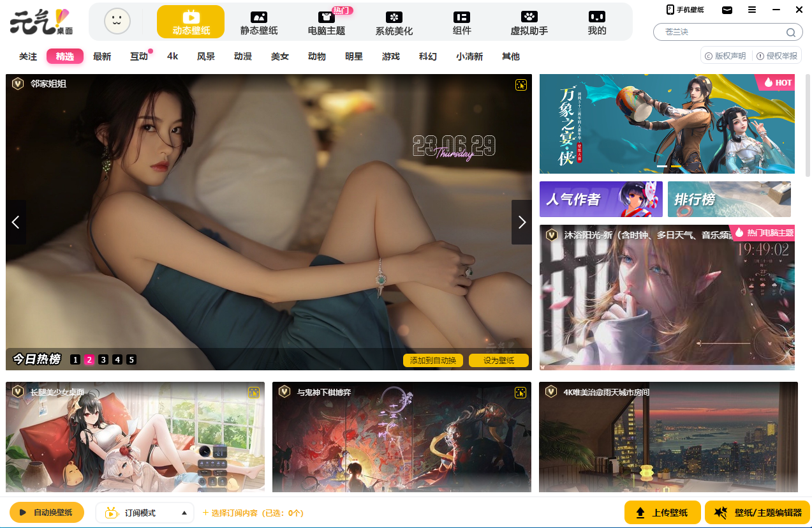The width and height of the screenshot is (812, 528).
Task: Open the 版权声明 copyright notice link
Action: pos(725,56)
